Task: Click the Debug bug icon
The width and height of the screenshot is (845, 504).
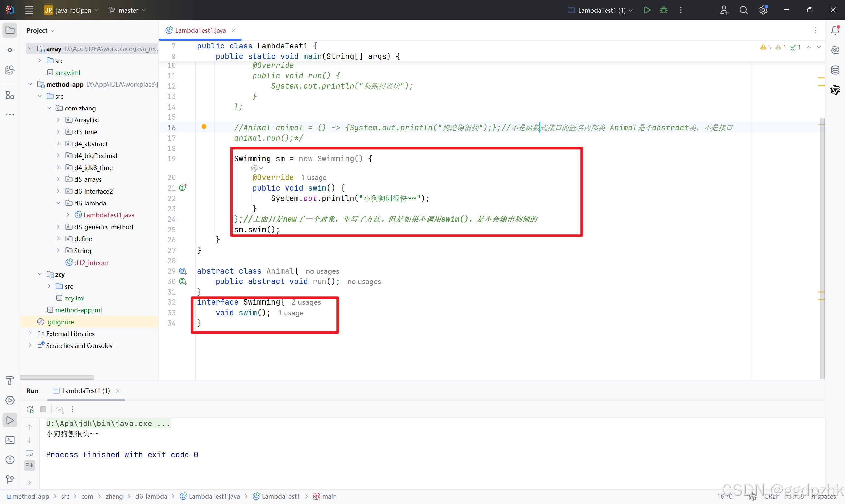Action: coord(664,10)
